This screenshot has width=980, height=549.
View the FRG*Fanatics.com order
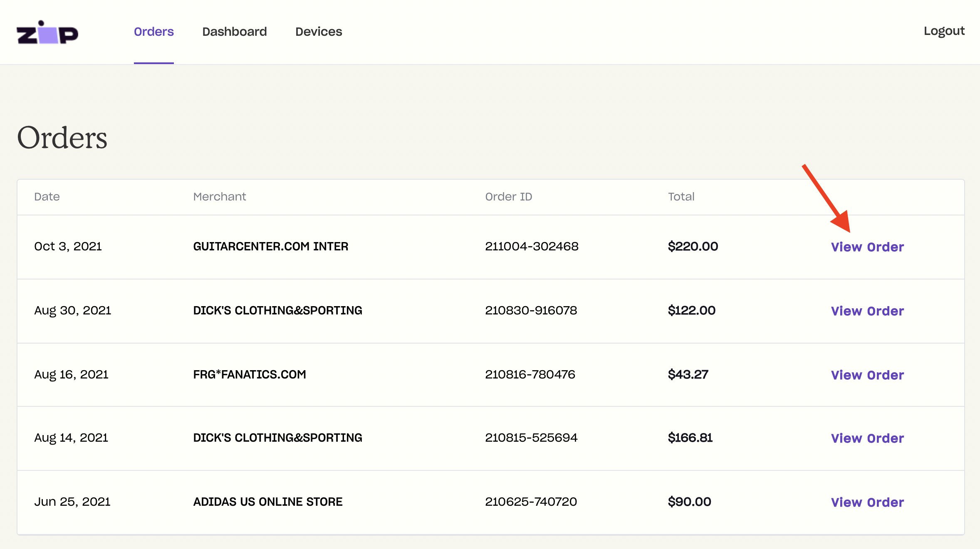coord(867,375)
